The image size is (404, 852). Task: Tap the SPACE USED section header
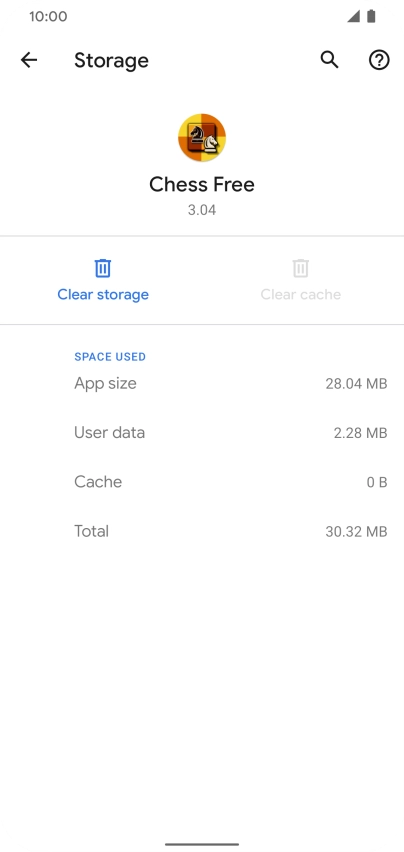click(x=110, y=357)
